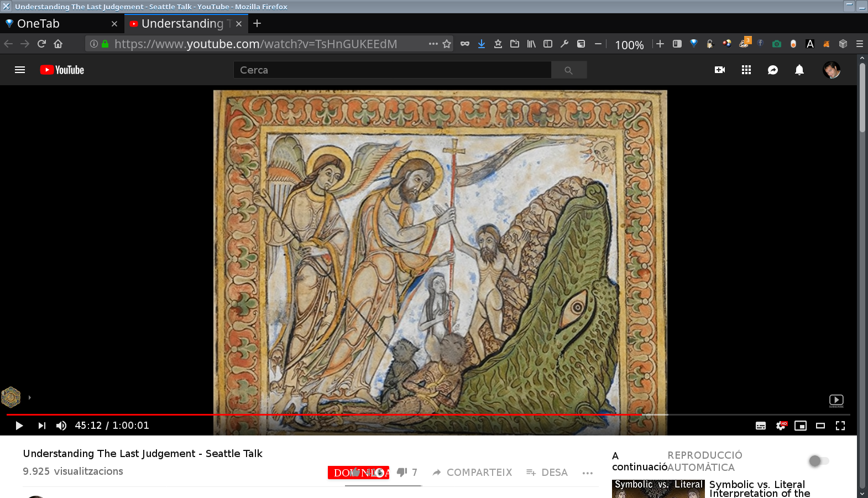Click the video title text
Screen dimensions: 868x498
tap(143, 454)
